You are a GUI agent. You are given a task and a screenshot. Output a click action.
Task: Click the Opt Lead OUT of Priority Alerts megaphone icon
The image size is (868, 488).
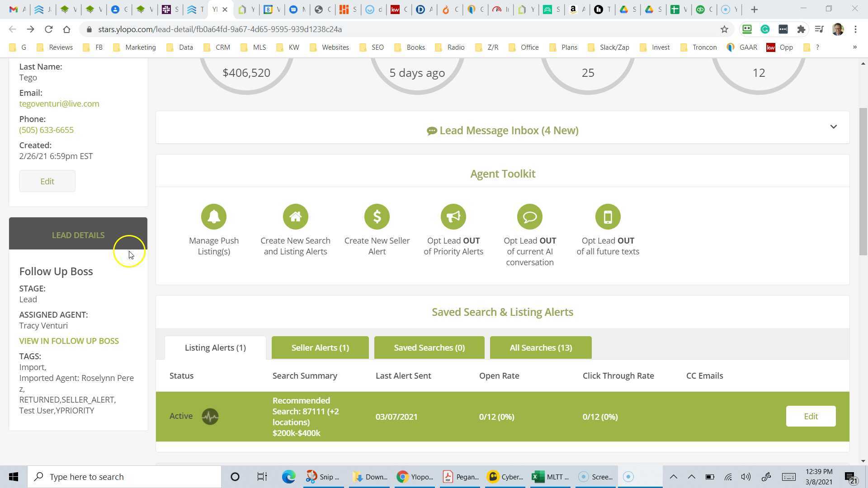click(x=453, y=216)
